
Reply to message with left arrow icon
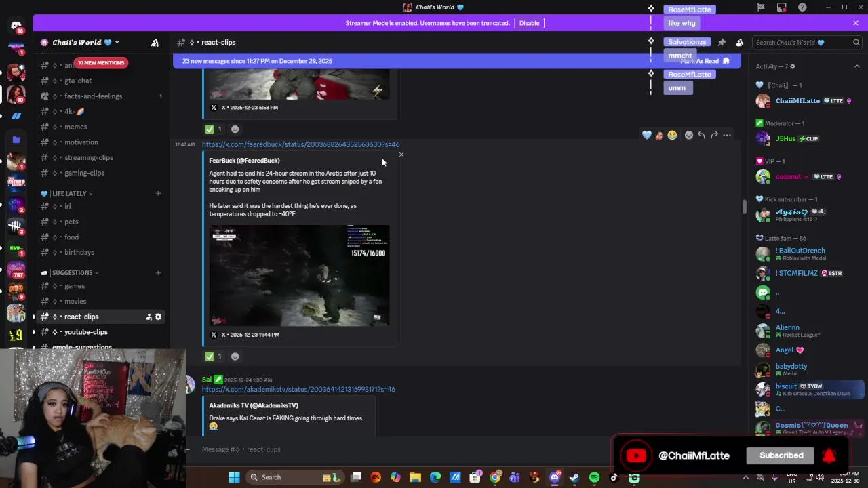click(701, 135)
